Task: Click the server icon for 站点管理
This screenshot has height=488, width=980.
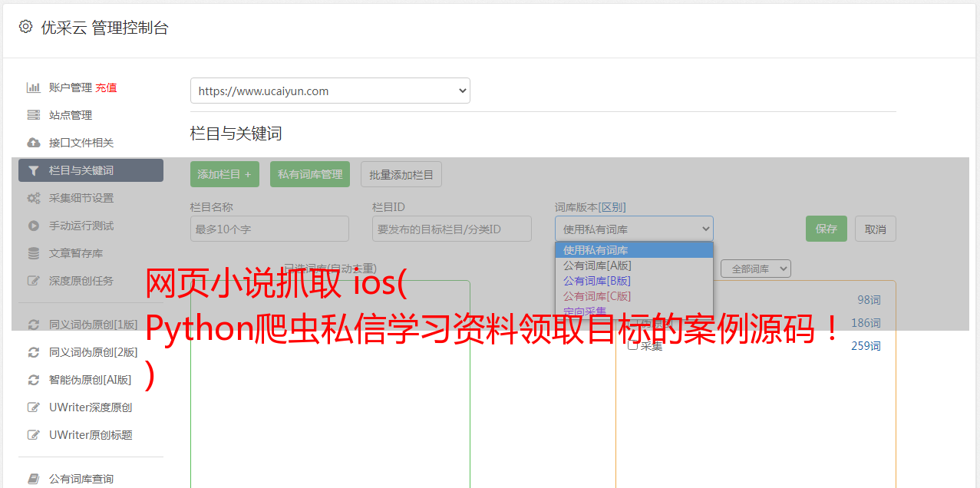Action: point(33,115)
